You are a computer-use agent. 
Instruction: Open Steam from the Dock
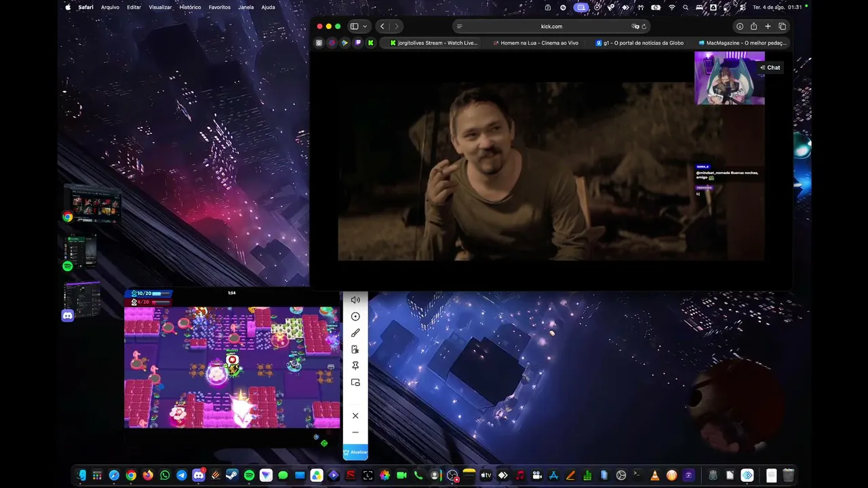coord(232,476)
